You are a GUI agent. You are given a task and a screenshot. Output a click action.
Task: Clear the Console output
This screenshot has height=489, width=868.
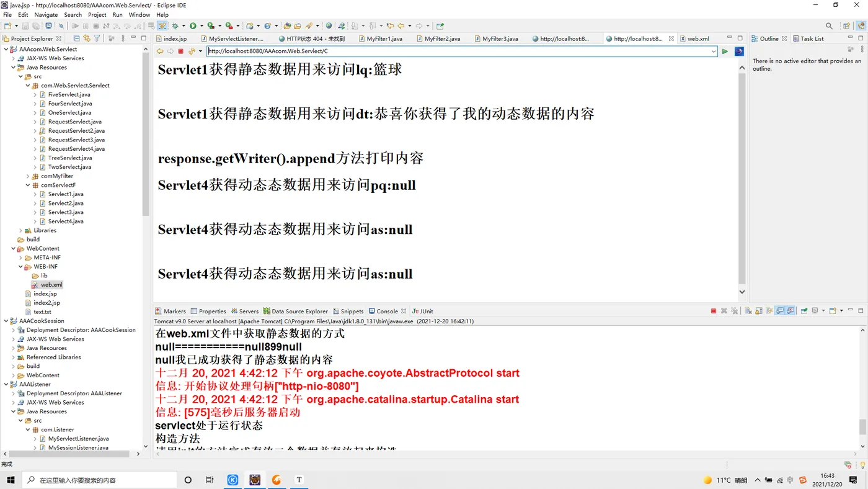tap(748, 311)
